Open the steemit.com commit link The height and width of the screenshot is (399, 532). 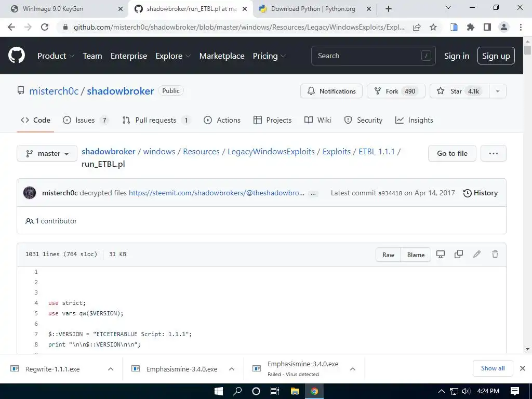[217, 193]
